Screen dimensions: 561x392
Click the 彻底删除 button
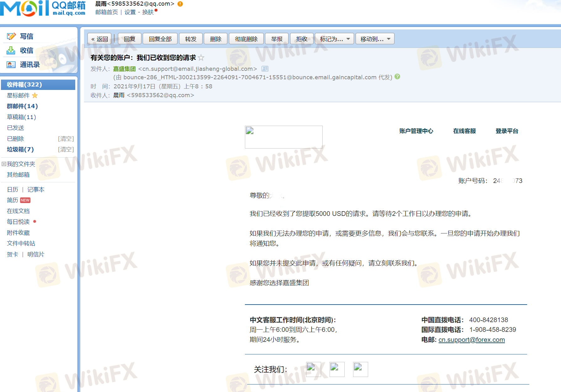tap(246, 39)
